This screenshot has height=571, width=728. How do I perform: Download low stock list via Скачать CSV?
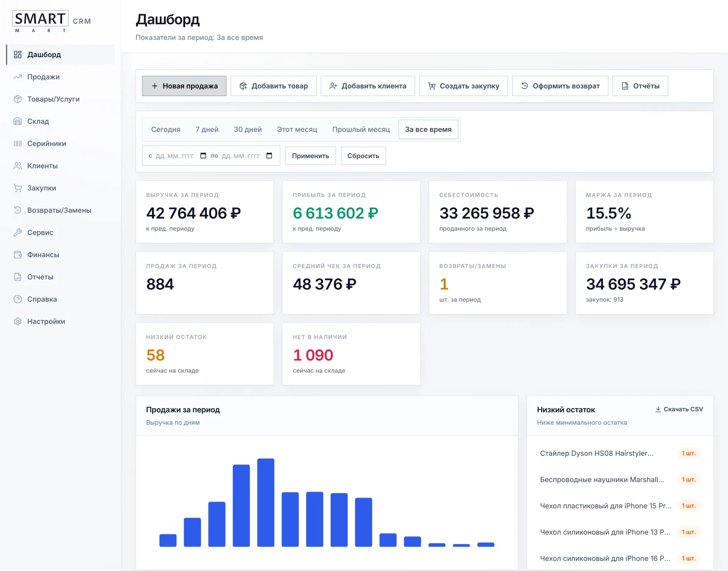(x=679, y=409)
